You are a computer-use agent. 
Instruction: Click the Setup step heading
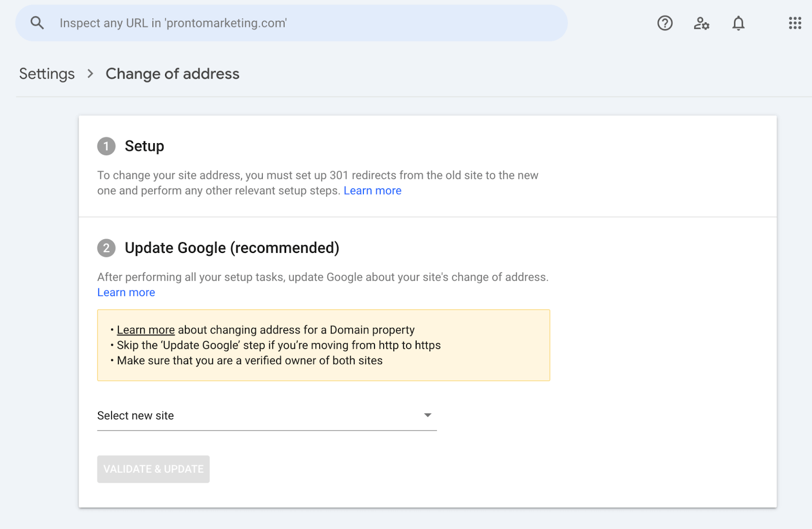coord(144,146)
